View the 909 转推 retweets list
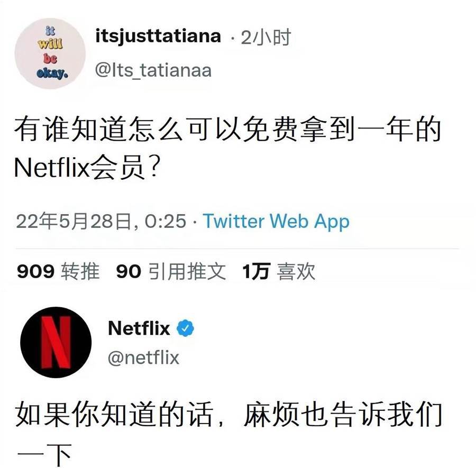476x468 pixels. (58, 271)
